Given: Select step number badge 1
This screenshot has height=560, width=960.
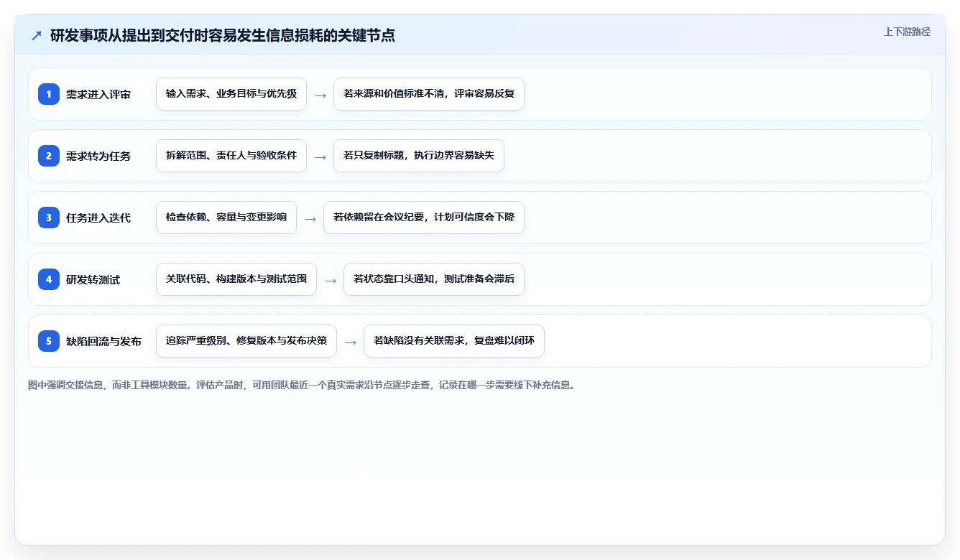Looking at the screenshot, I should pos(49,94).
